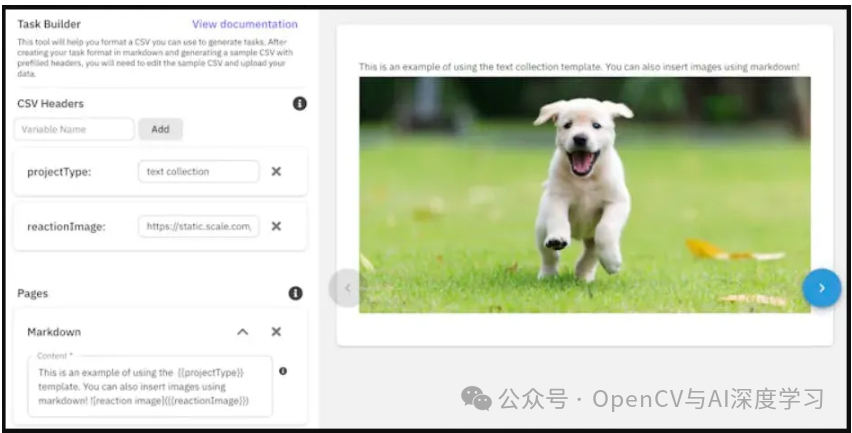Click the CSV Headers info icon

pyautogui.click(x=299, y=103)
